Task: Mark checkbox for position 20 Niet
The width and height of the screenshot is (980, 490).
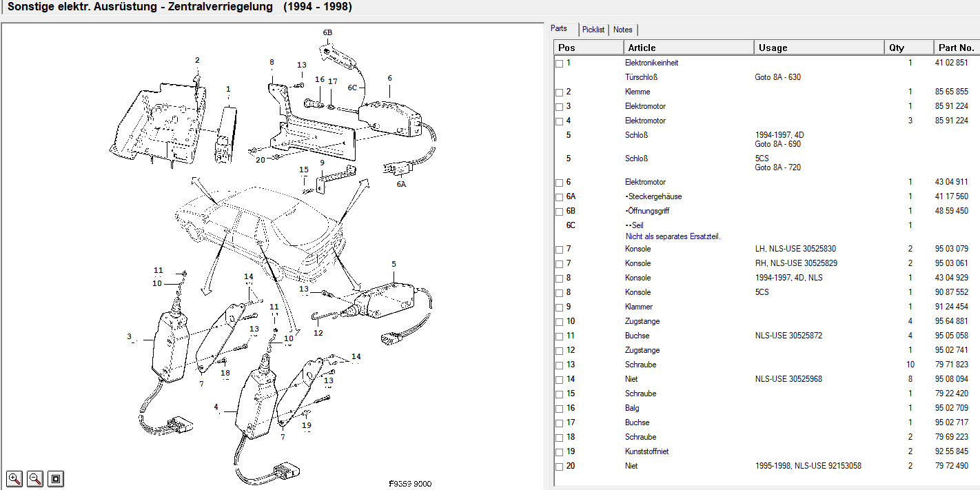Action: tap(559, 467)
